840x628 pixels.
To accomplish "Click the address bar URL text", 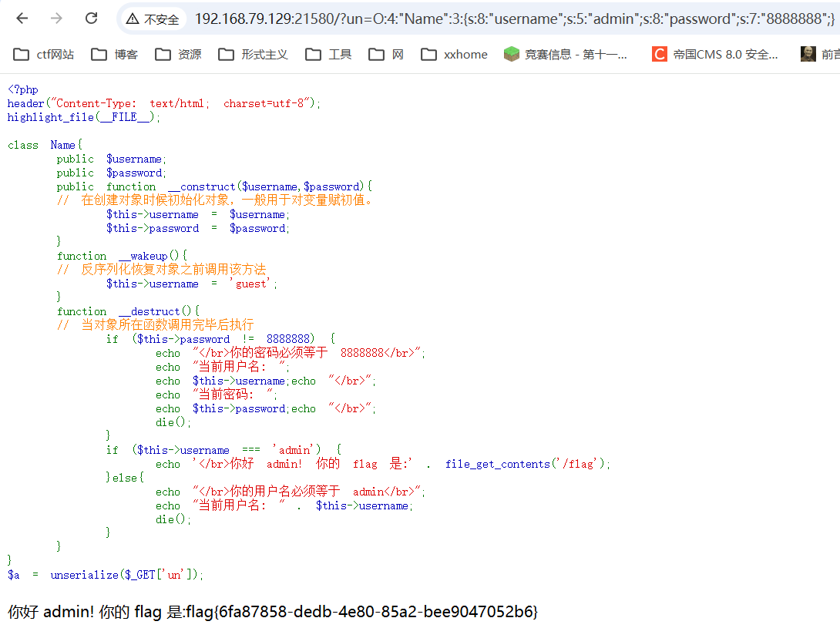I will pos(514,19).
